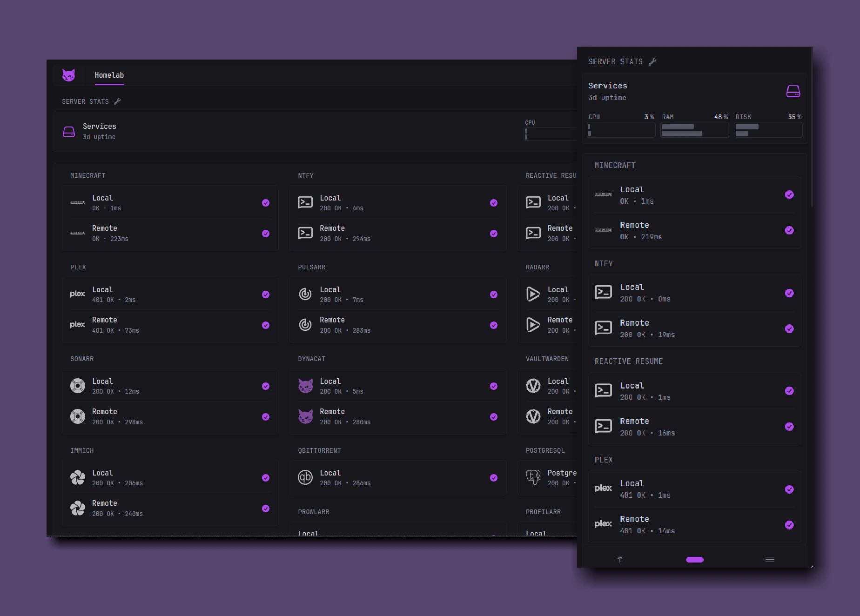The height and width of the screenshot is (616, 860).
Task: Click status checkmark for desktop Plex Local
Action: (266, 295)
